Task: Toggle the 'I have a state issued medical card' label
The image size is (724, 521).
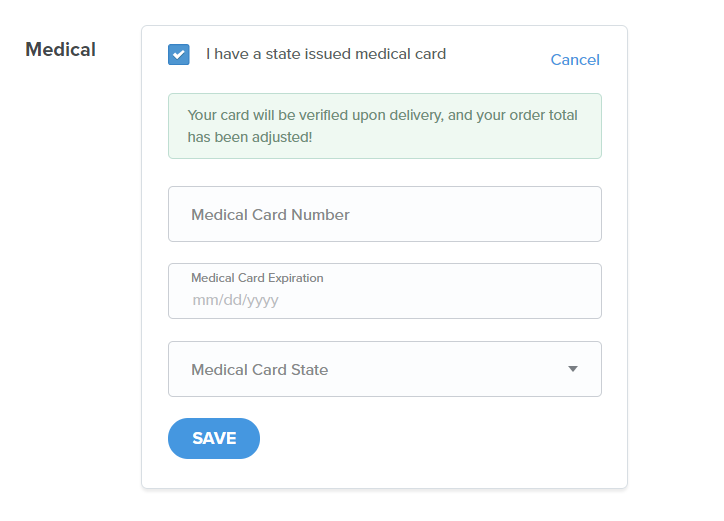Action: point(325,54)
